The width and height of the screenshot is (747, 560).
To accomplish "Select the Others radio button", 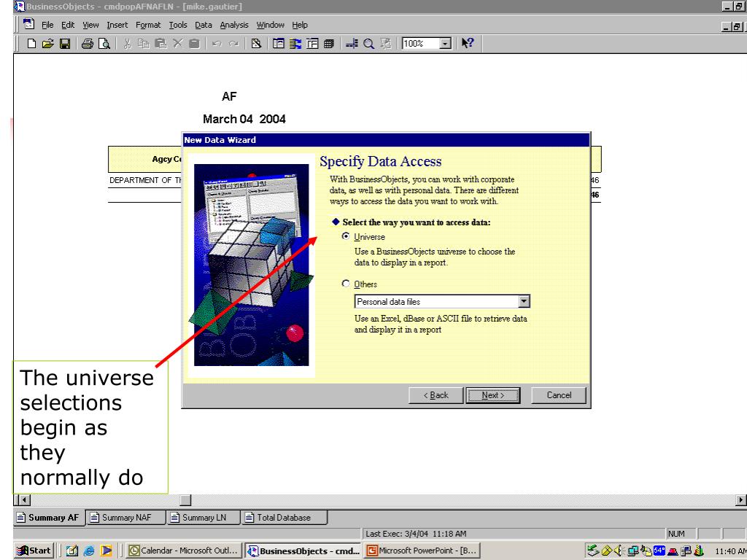I will (x=346, y=284).
